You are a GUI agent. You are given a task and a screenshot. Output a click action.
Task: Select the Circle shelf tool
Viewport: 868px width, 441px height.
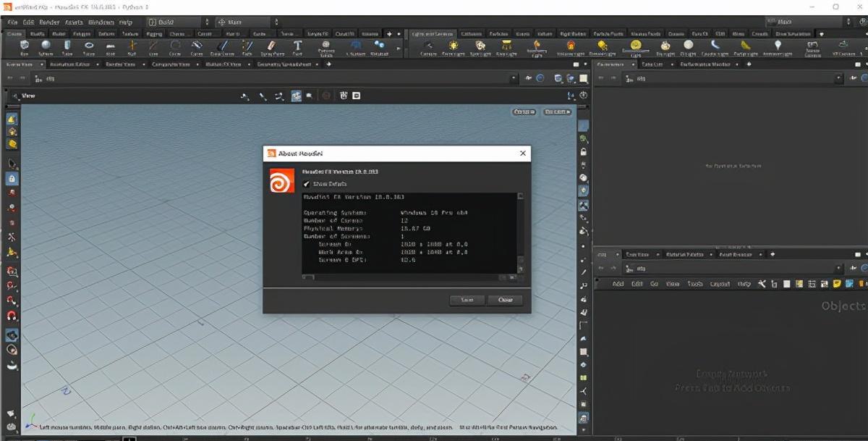point(175,48)
